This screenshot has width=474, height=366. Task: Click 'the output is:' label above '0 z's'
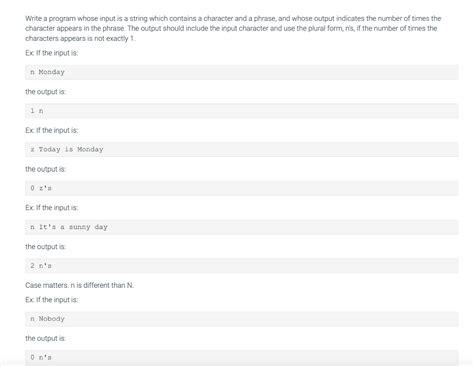(x=45, y=169)
